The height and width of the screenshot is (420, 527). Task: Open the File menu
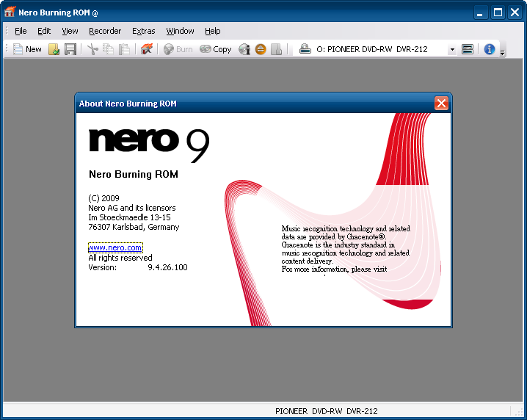[x=21, y=31]
